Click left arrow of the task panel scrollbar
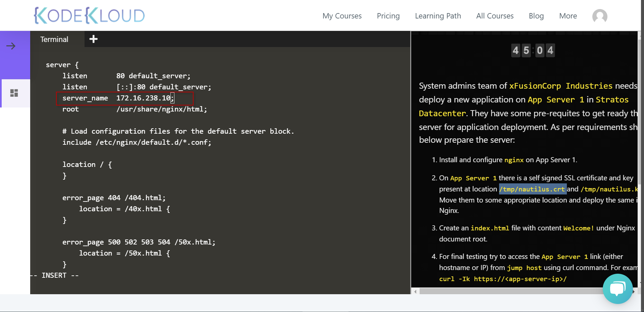Image resolution: width=644 pixels, height=312 pixels. [x=416, y=292]
